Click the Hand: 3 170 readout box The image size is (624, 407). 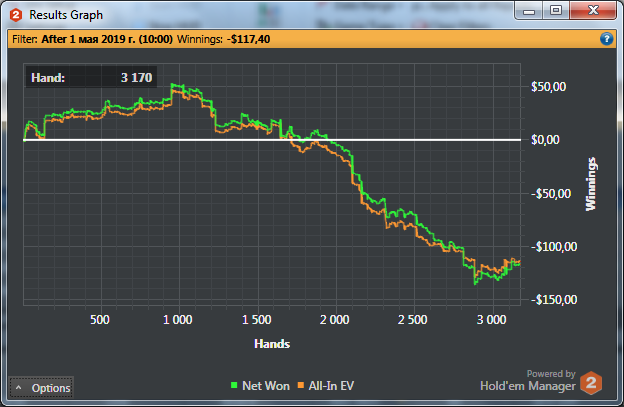point(91,77)
